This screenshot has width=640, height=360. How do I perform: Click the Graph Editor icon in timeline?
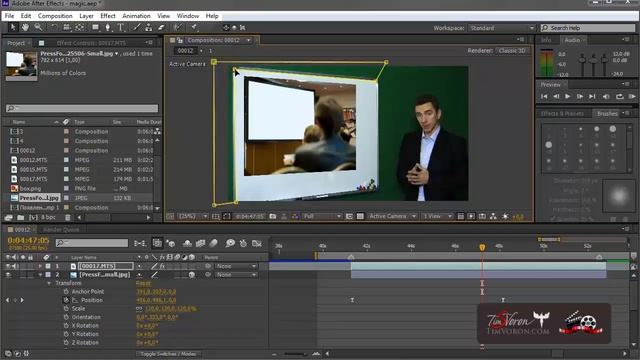point(257,243)
